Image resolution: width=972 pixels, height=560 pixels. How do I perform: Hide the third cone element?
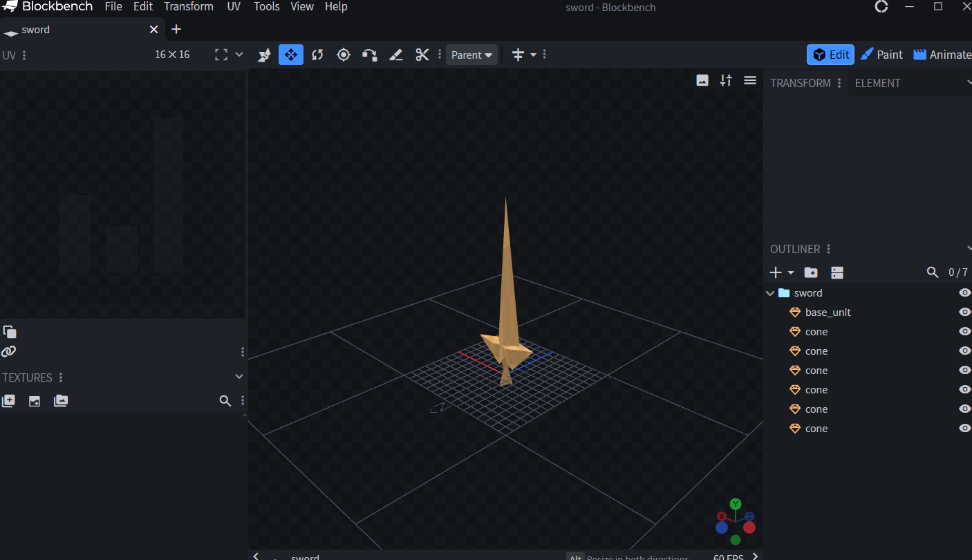[965, 371]
